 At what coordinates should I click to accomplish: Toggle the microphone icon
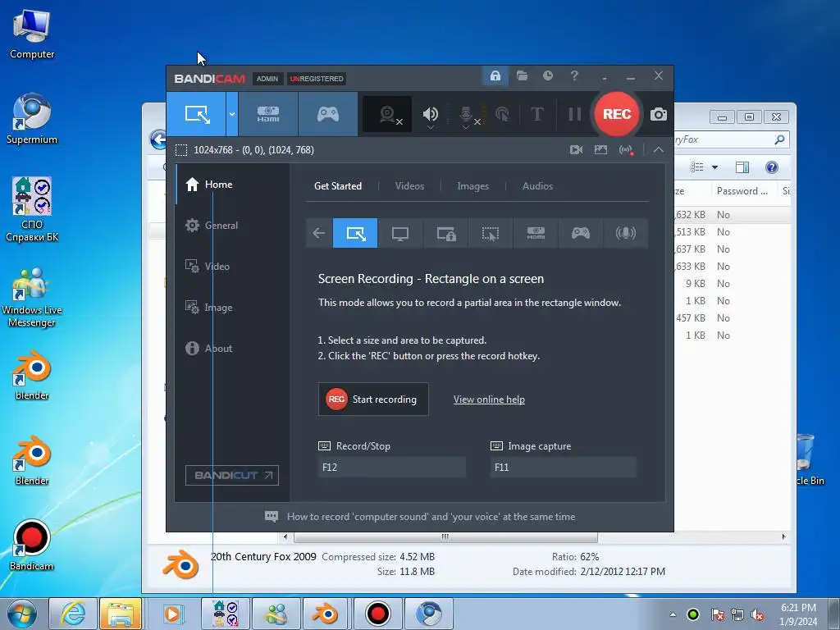tap(466, 115)
